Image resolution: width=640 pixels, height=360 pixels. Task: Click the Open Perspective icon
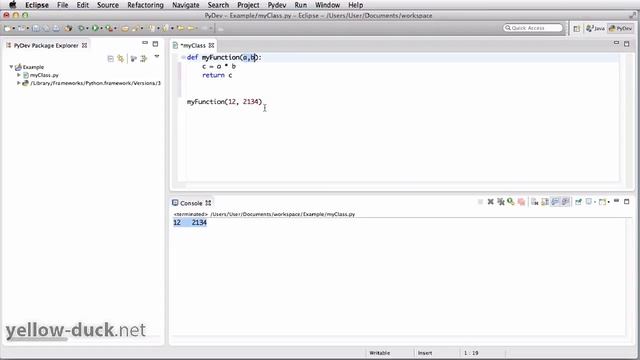(576, 28)
